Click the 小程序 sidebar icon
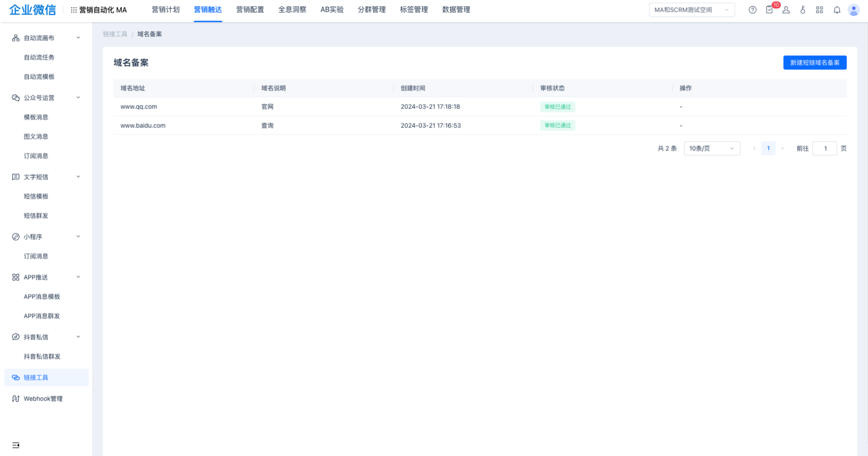Image resolution: width=868 pixels, height=456 pixels. pos(16,236)
